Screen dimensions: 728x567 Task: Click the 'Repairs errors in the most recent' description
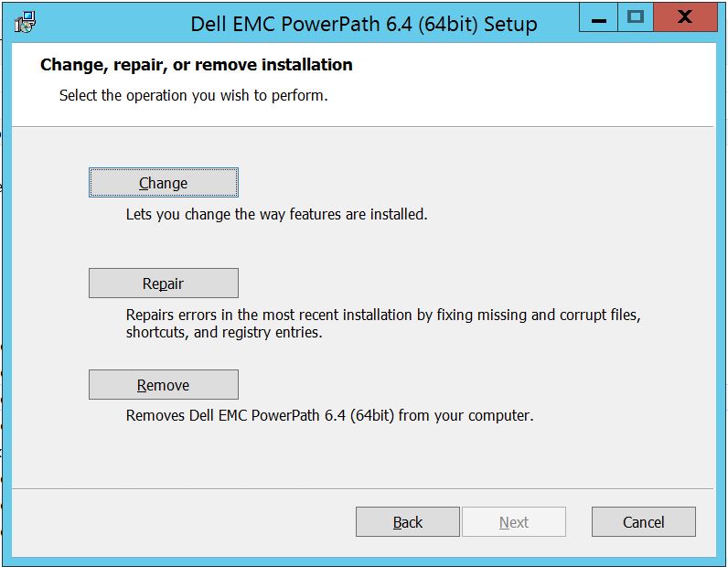point(383,315)
